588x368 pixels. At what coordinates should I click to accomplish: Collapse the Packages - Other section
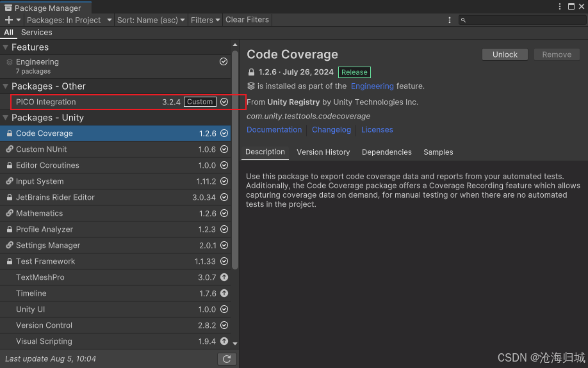(x=5, y=86)
